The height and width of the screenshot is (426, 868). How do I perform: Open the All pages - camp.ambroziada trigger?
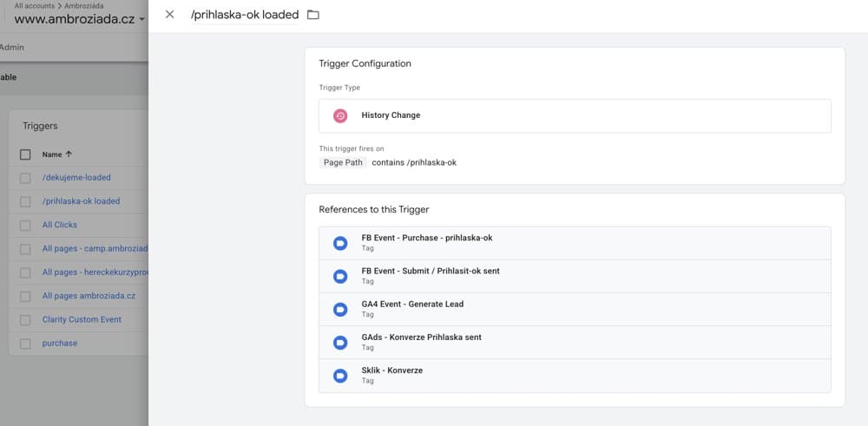coord(95,249)
